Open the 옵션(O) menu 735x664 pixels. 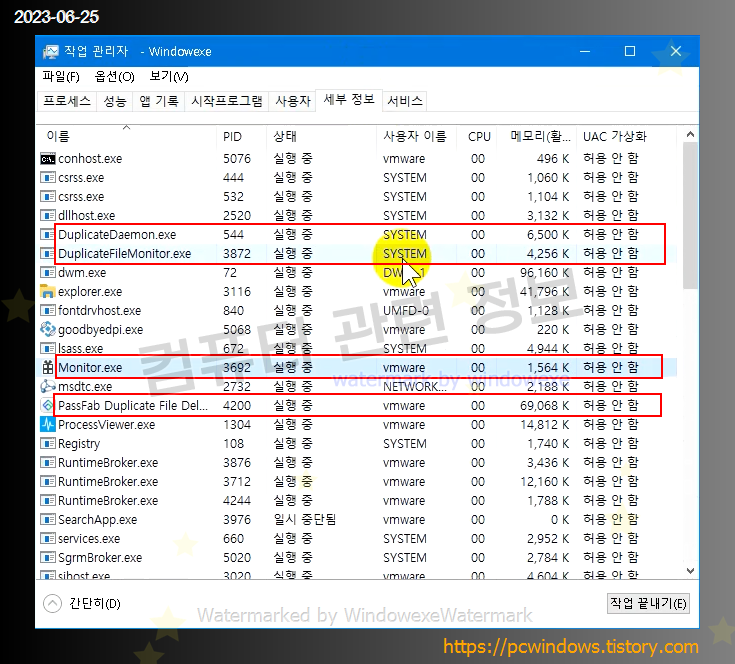pos(114,76)
